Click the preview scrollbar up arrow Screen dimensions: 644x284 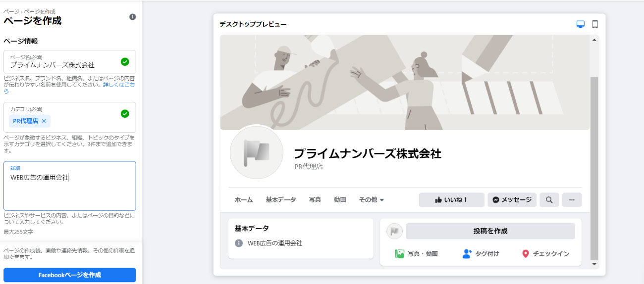tap(594, 40)
